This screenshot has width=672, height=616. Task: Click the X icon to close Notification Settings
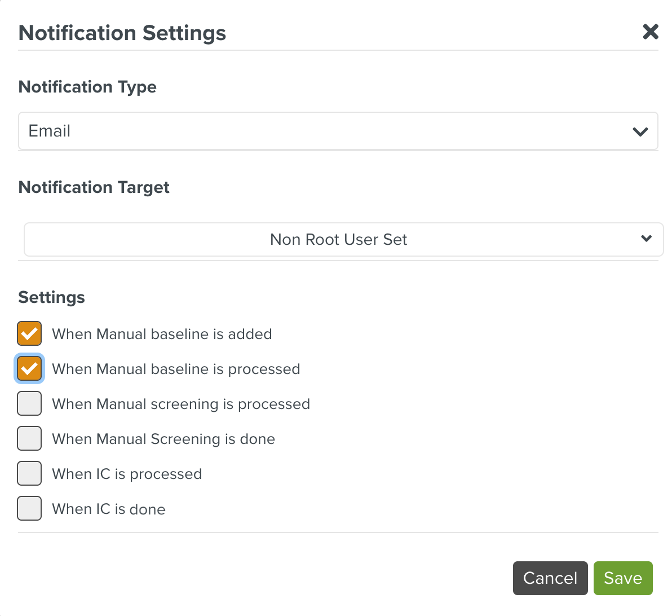click(x=651, y=32)
